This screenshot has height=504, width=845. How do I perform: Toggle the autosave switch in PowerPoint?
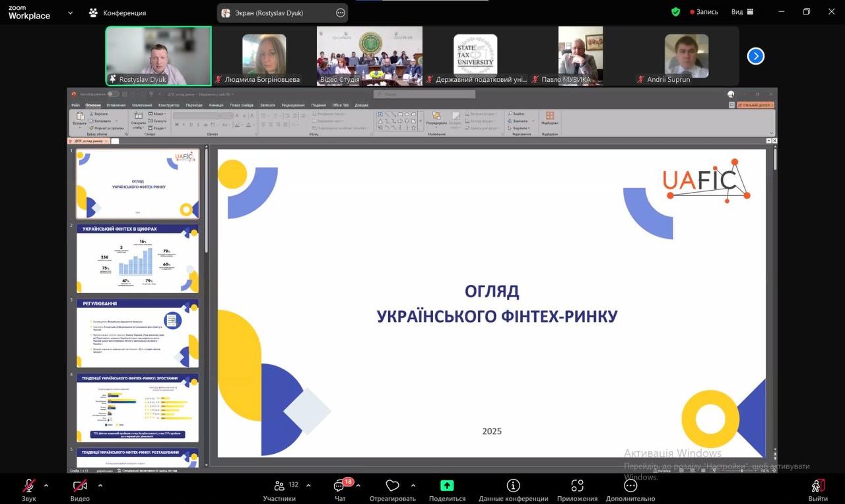click(x=113, y=94)
